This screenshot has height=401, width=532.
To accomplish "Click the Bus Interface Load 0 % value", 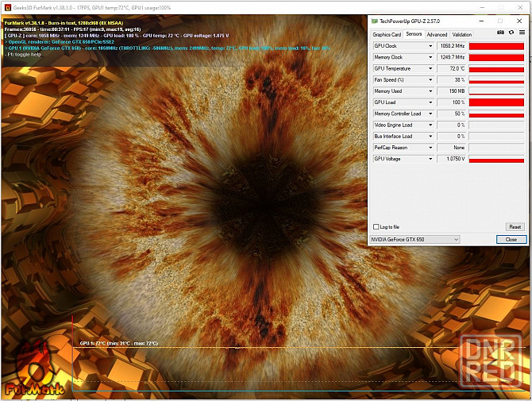I will click(452, 137).
